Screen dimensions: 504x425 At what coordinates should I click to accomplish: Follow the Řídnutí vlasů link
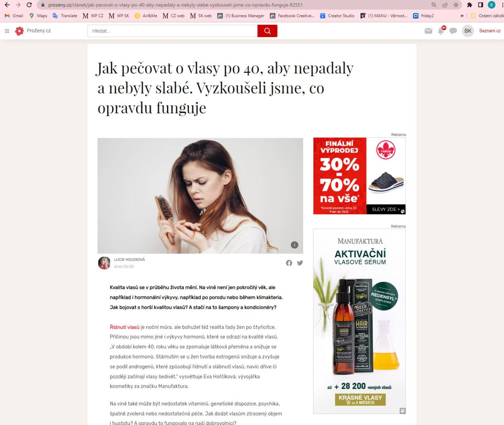[125, 327]
